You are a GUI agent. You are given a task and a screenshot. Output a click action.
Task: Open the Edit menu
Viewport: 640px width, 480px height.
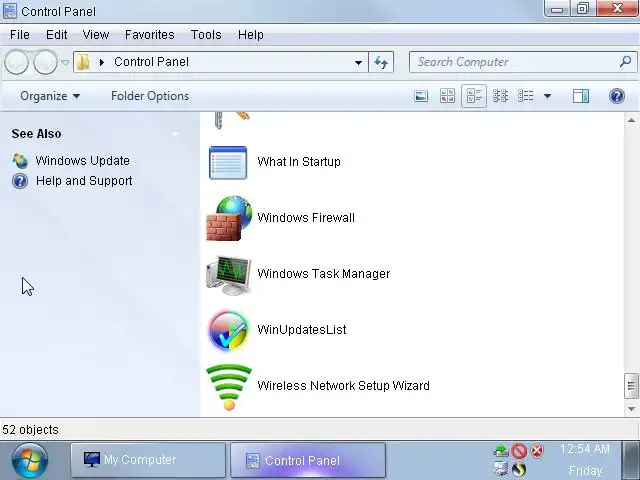[x=56, y=35]
